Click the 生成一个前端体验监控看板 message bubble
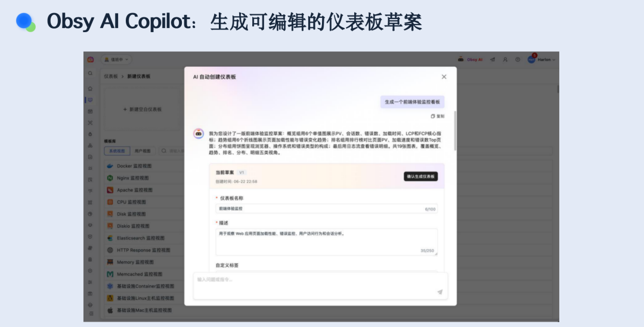Screen dimensions: 644x327 413,102
